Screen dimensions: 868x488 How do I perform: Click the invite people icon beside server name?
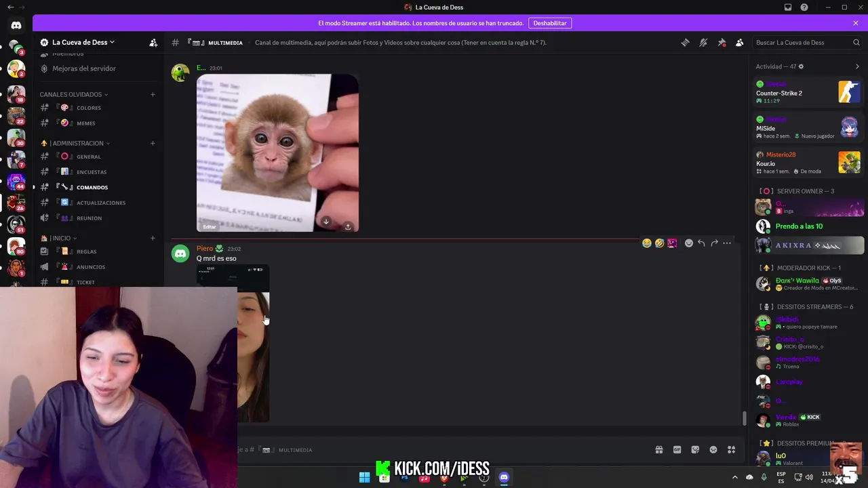(153, 43)
